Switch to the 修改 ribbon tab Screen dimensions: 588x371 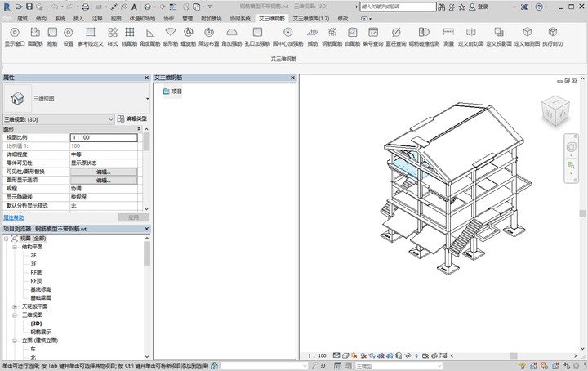pyautogui.click(x=343, y=18)
